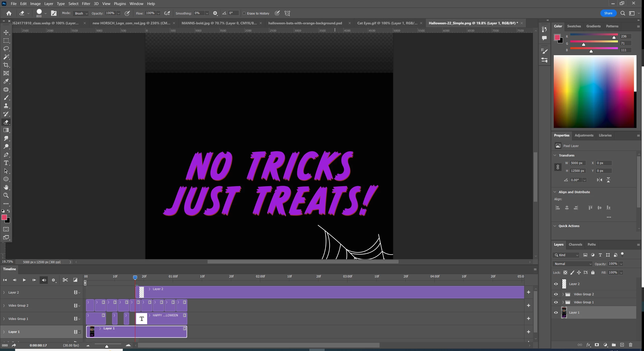Enable Erase to History checkbox
This screenshot has width=644, height=351.
click(244, 13)
